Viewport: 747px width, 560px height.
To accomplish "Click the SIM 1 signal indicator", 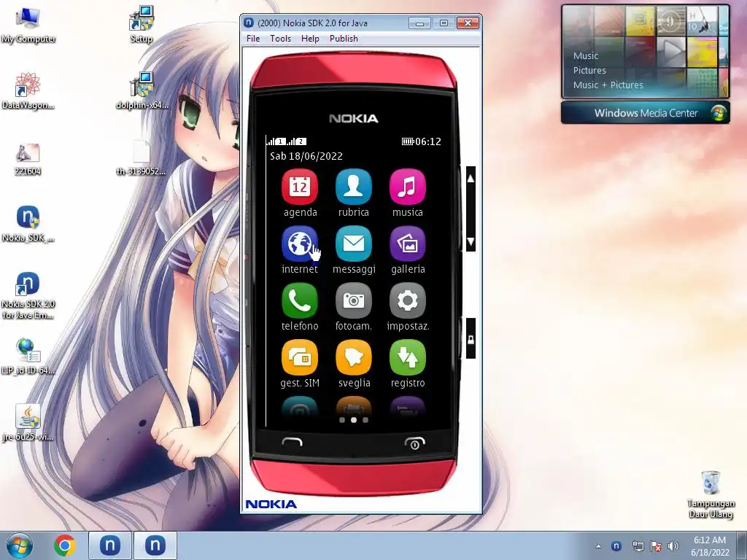I will tap(276, 141).
